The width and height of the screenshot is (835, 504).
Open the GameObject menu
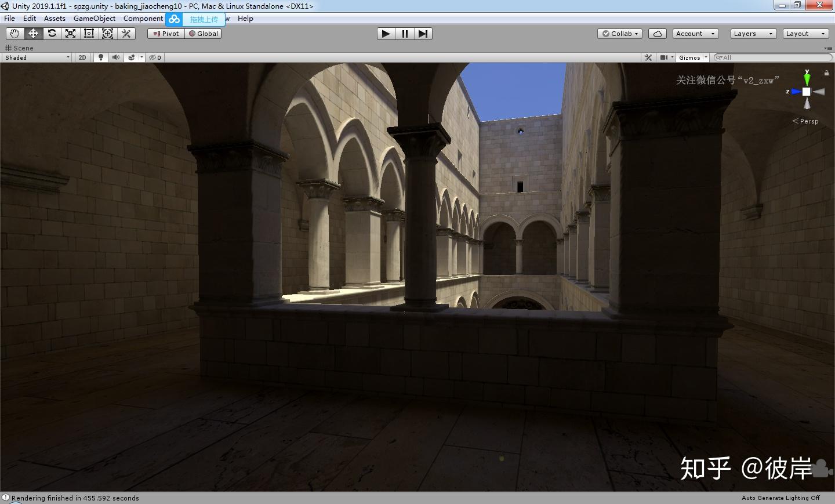94,19
